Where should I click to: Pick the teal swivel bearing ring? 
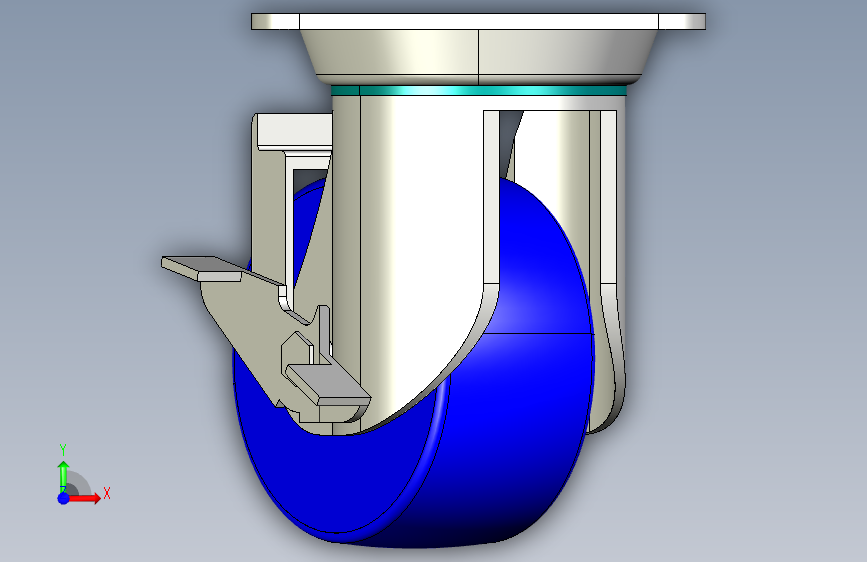click(479, 90)
